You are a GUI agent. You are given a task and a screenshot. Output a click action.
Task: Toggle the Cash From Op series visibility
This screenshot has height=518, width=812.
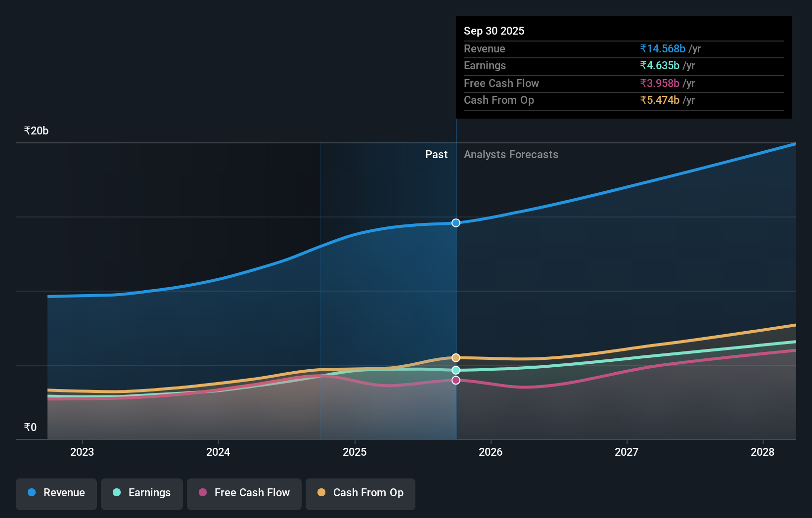tap(360, 493)
